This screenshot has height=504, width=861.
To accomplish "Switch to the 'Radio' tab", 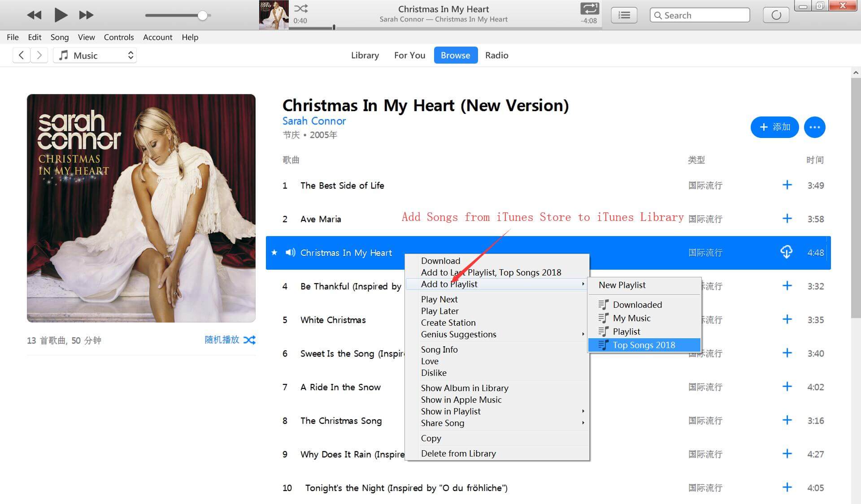I will (497, 55).
